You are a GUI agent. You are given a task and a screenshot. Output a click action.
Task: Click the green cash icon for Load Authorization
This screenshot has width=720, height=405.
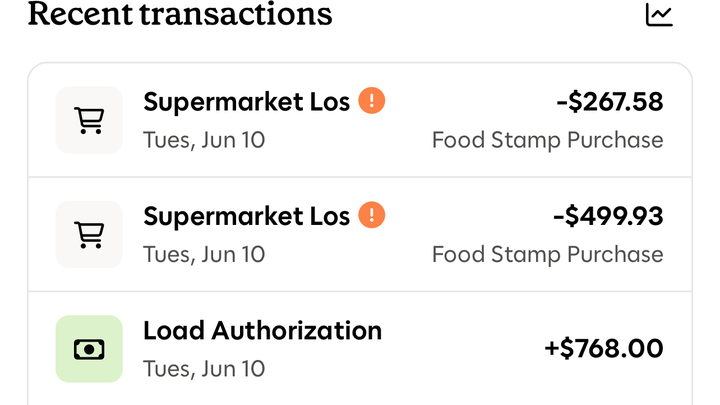(89, 349)
